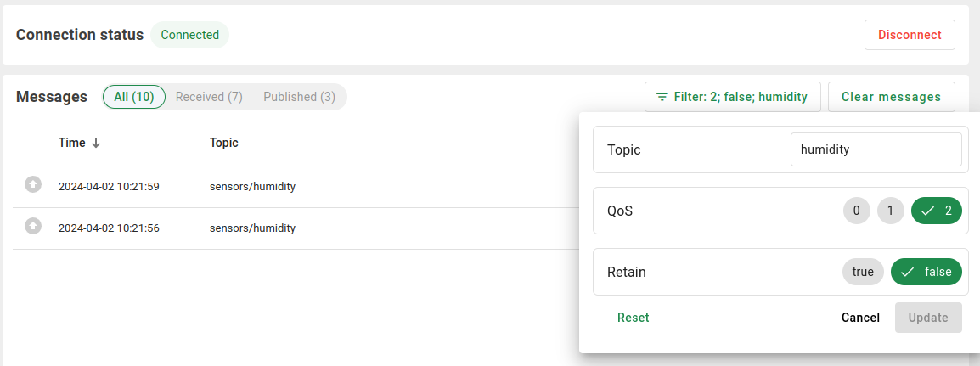Show All (10) messages tab
980x366 pixels.
[x=134, y=97]
